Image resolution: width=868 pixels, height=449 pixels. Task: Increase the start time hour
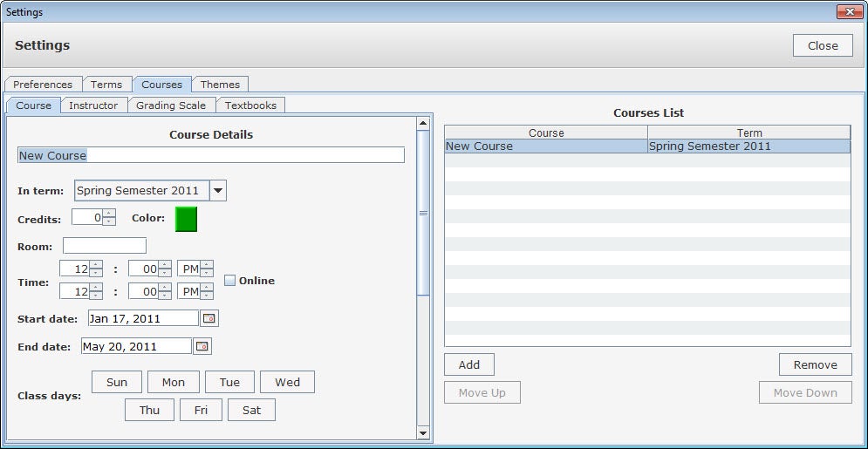[96, 265]
